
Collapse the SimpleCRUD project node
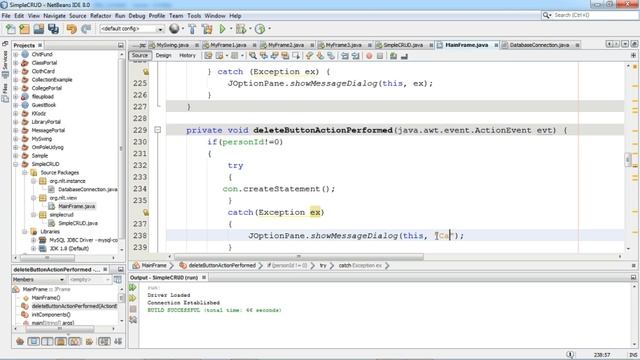point(16,164)
